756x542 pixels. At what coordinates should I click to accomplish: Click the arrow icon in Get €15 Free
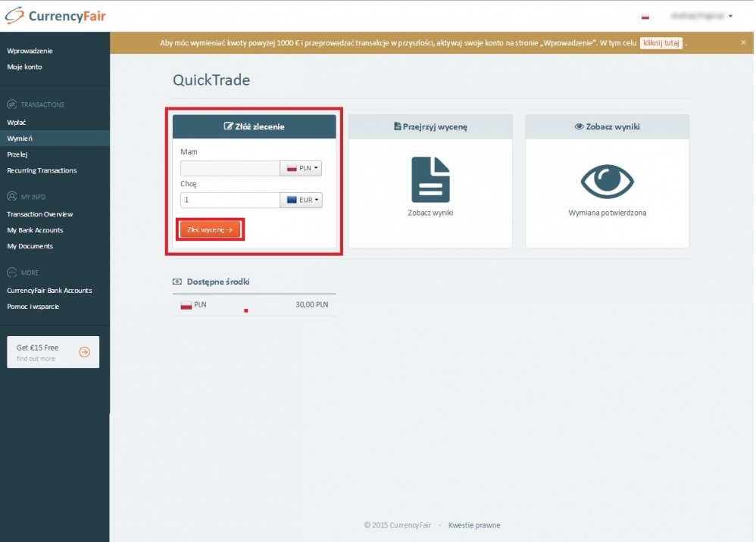84,352
